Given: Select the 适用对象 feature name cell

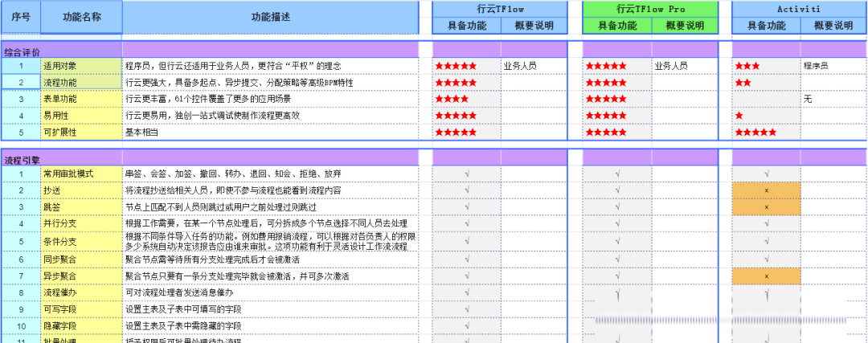Looking at the screenshot, I should [x=81, y=66].
